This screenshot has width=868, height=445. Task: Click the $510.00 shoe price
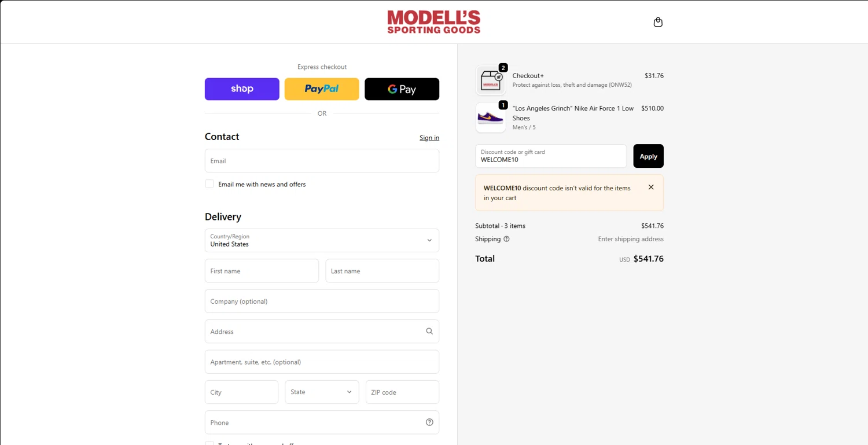pos(652,108)
